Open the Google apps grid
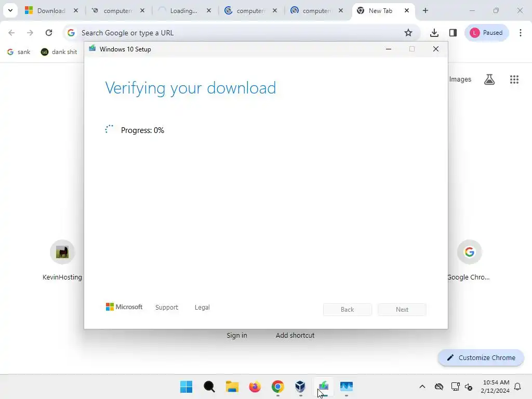Image resolution: width=532 pixels, height=399 pixels. point(514,79)
